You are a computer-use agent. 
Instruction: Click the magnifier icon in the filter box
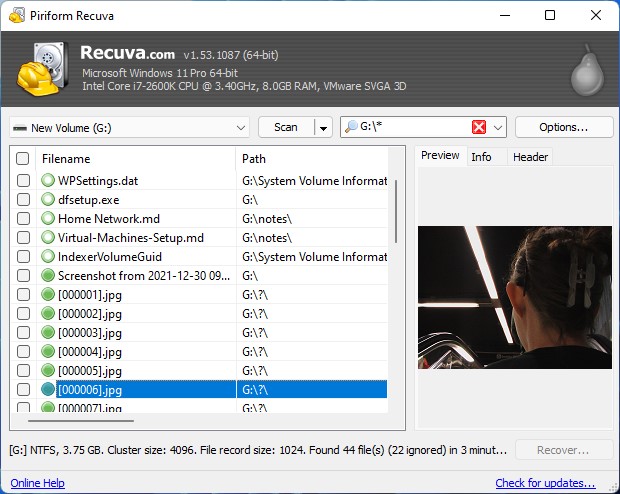click(350, 127)
